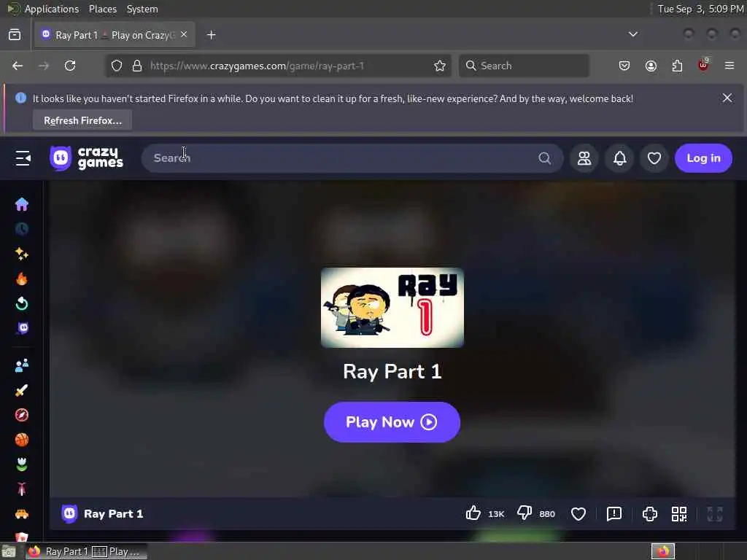Open a new tab with the plus button
Image resolution: width=747 pixels, height=560 pixels.
(x=212, y=35)
